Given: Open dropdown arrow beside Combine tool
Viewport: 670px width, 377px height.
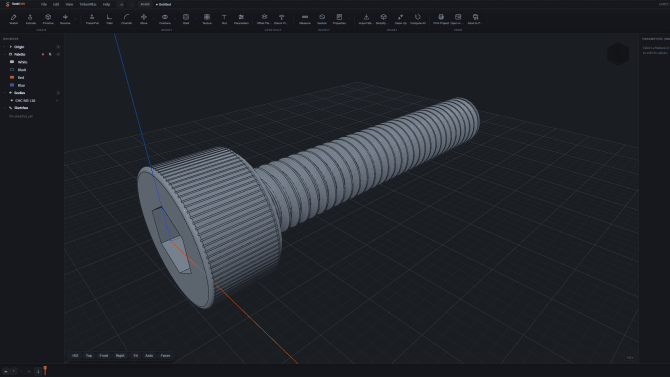Looking at the screenshot, I should (x=175, y=19).
